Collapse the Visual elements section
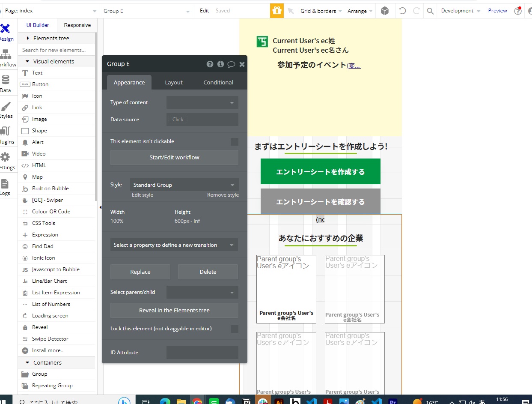The height and width of the screenshot is (404, 532). (27, 61)
